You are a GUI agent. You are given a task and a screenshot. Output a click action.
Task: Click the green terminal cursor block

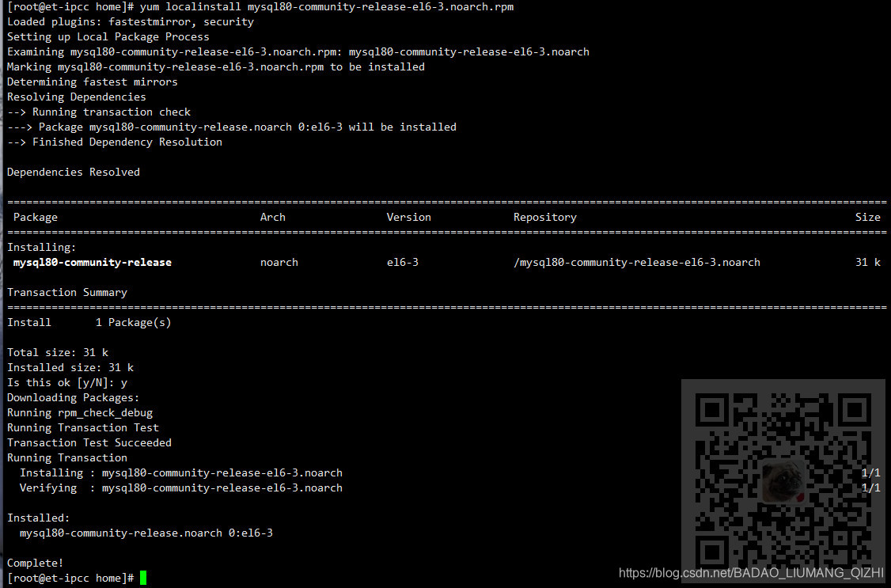click(x=143, y=578)
